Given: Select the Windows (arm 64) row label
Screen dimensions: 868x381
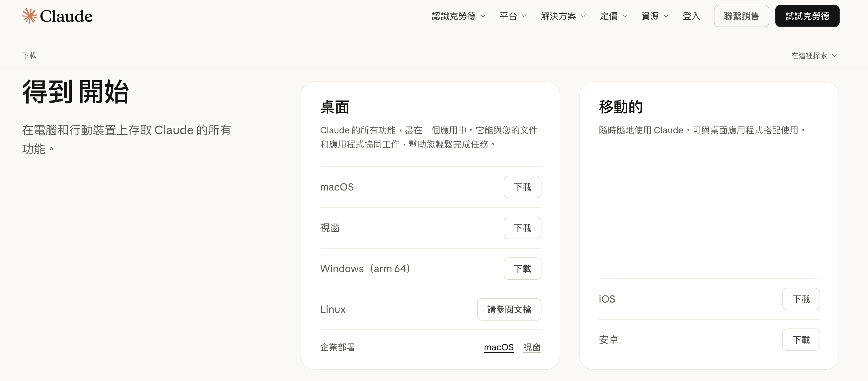Looking at the screenshot, I should click(x=365, y=269).
